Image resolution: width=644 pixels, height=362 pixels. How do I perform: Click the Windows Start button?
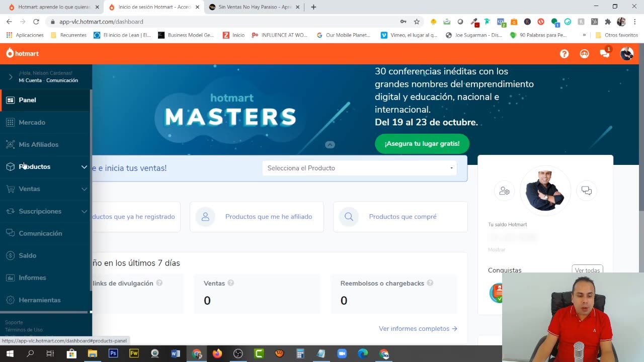click(x=10, y=353)
